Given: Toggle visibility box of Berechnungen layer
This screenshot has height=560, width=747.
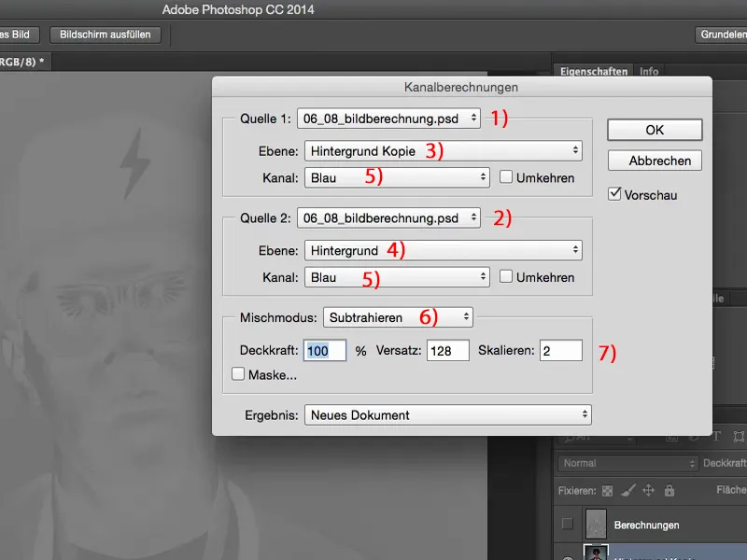Looking at the screenshot, I should point(568,525).
